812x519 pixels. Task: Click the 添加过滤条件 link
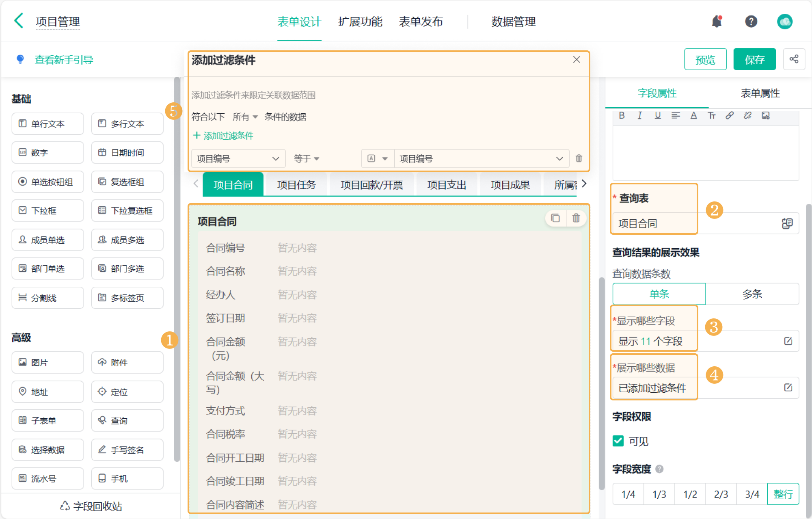tap(224, 136)
